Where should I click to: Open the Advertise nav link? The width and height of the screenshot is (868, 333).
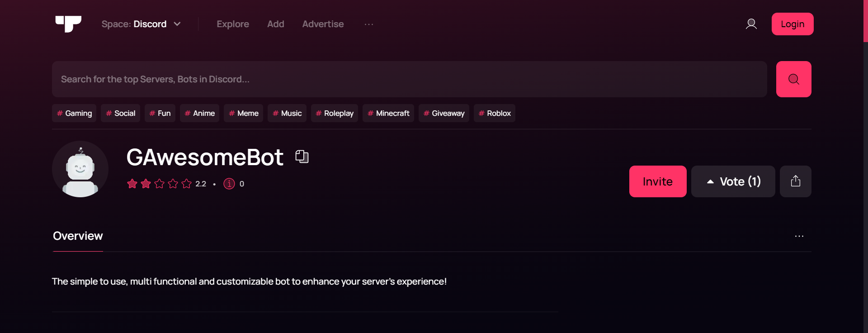(x=323, y=24)
